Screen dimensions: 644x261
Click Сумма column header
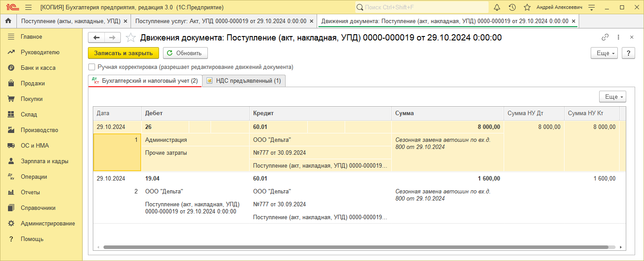pyautogui.click(x=447, y=113)
